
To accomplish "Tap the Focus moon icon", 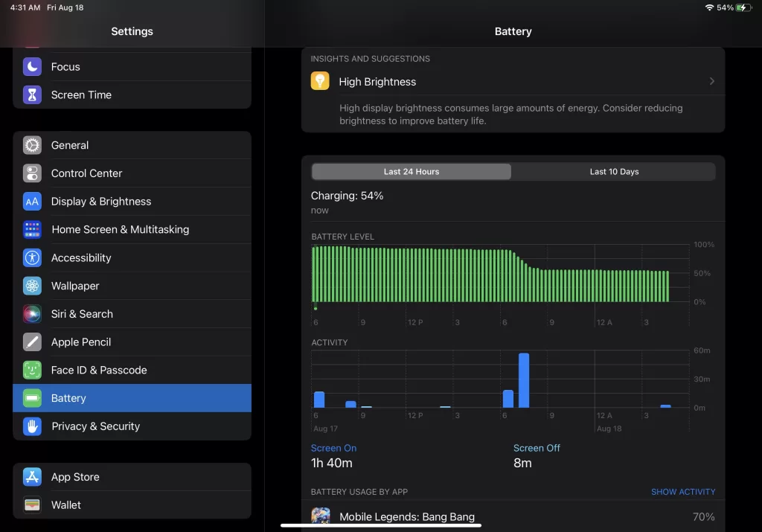I will pos(32,66).
